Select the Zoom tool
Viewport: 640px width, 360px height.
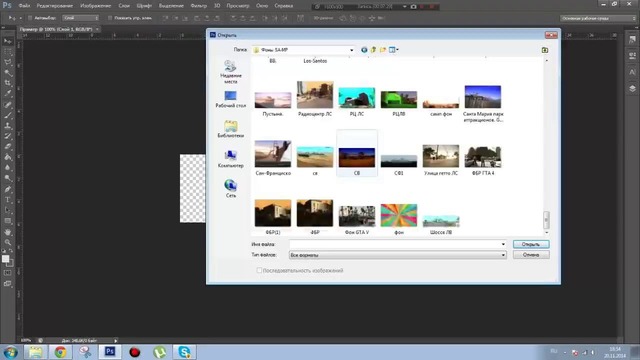click(8, 242)
